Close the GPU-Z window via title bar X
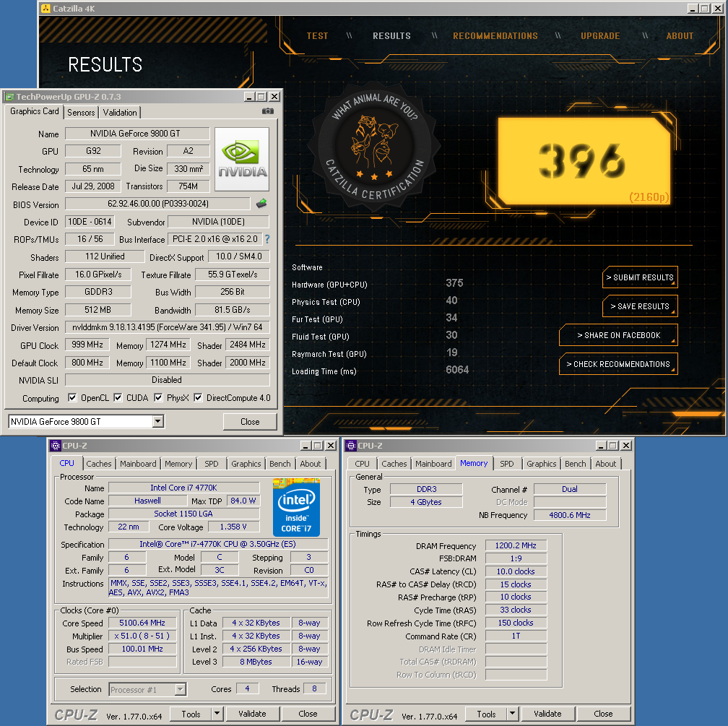 [275, 97]
